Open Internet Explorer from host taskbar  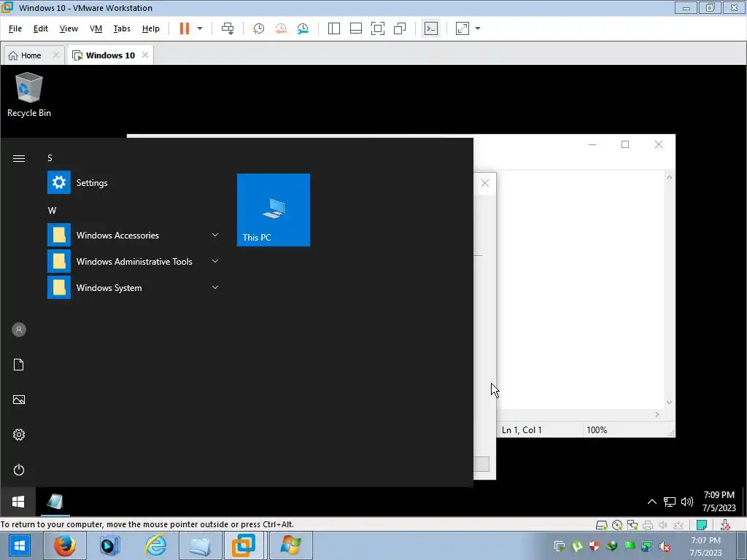[155, 545]
